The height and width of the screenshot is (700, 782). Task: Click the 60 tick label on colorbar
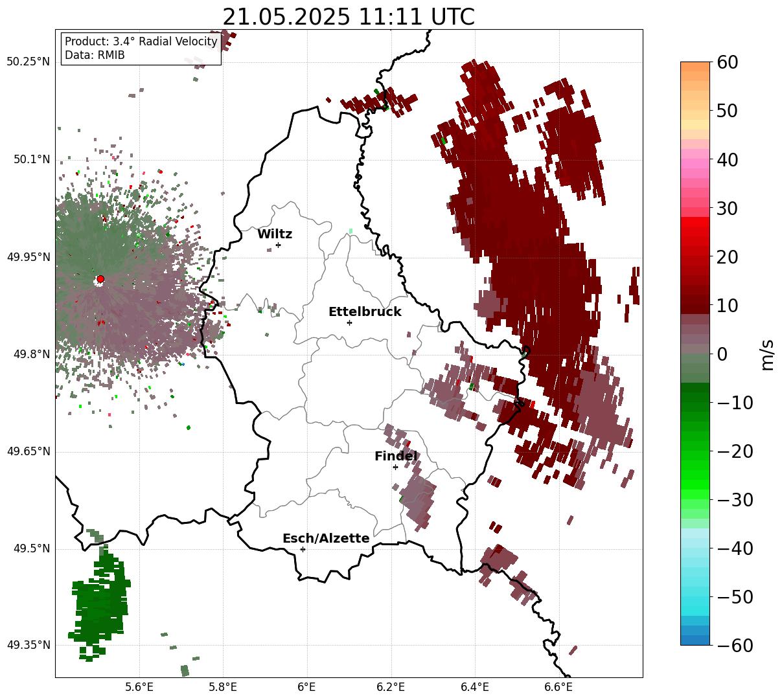pos(729,63)
